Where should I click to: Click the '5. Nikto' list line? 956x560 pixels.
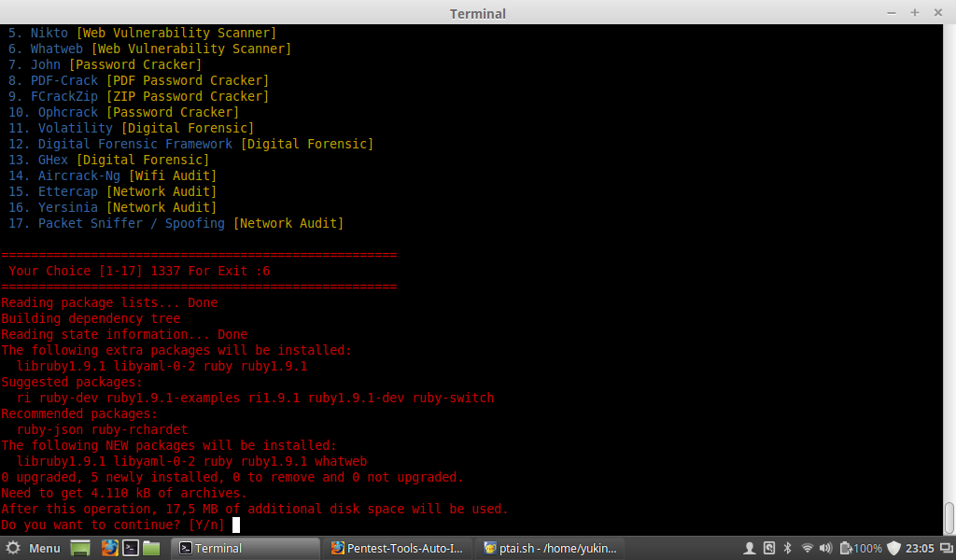pyautogui.click(x=142, y=33)
